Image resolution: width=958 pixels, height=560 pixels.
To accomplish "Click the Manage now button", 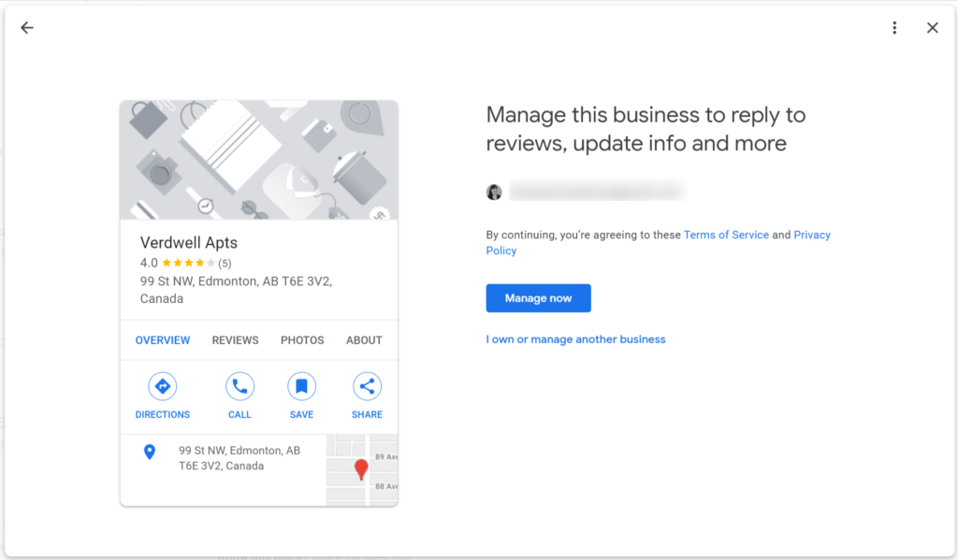I will [x=538, y=298].
